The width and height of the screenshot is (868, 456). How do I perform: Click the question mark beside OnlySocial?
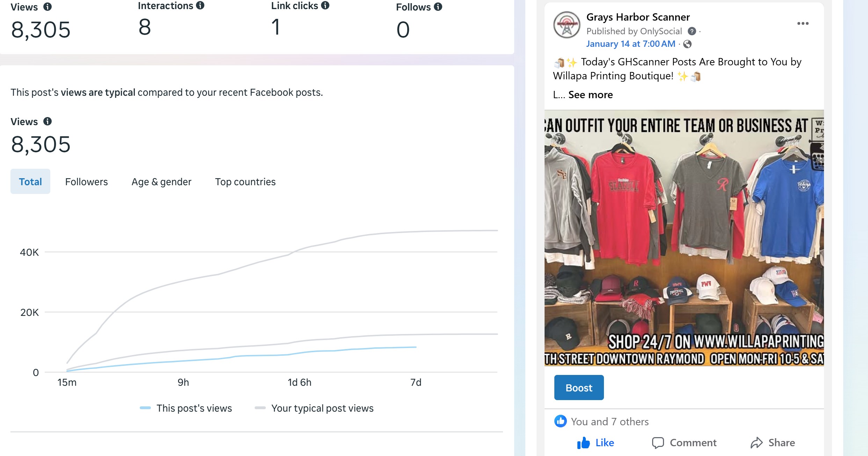692,31
